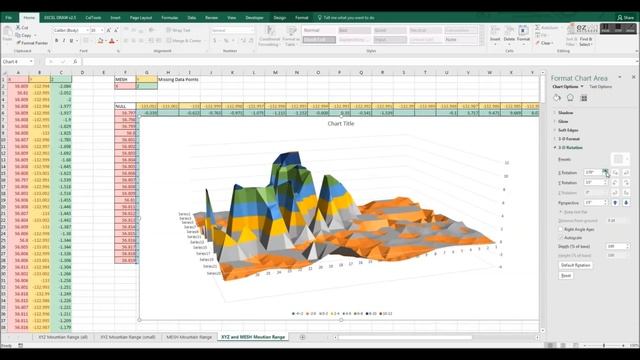640x360 pixels.
Task: Expand Glow section
Action: point(563,121)
